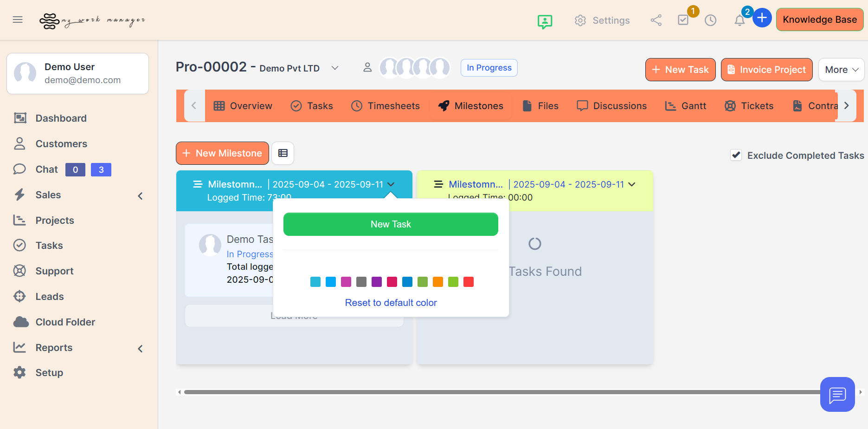Click the project members person icon
This screenshot has width=868, height=429.
coord(367,67)
